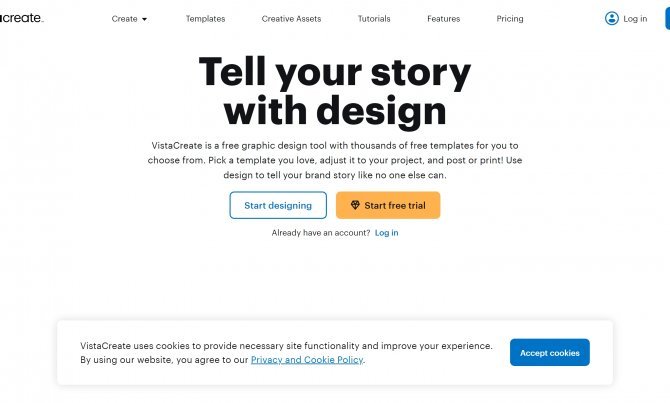Click the VistaCreate logo
This screenshot has height=403, width=670.
coord(21,18)
